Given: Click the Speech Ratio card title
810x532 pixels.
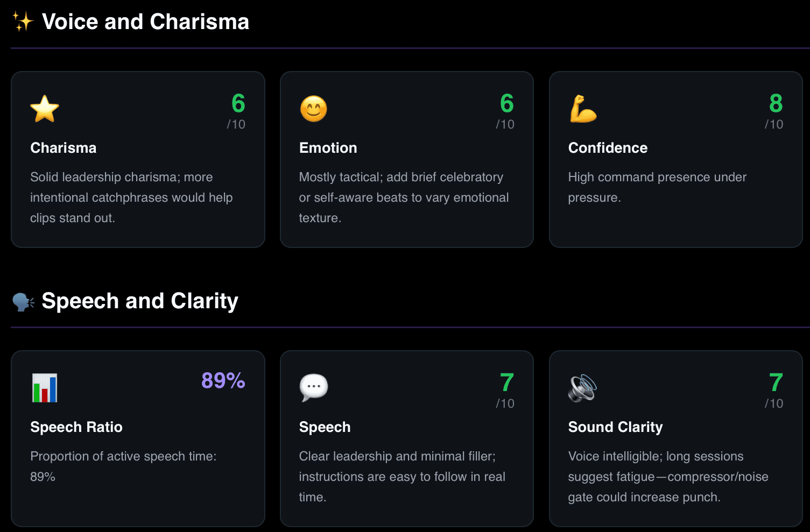Looking at the screenshot, I should point(76,427).
